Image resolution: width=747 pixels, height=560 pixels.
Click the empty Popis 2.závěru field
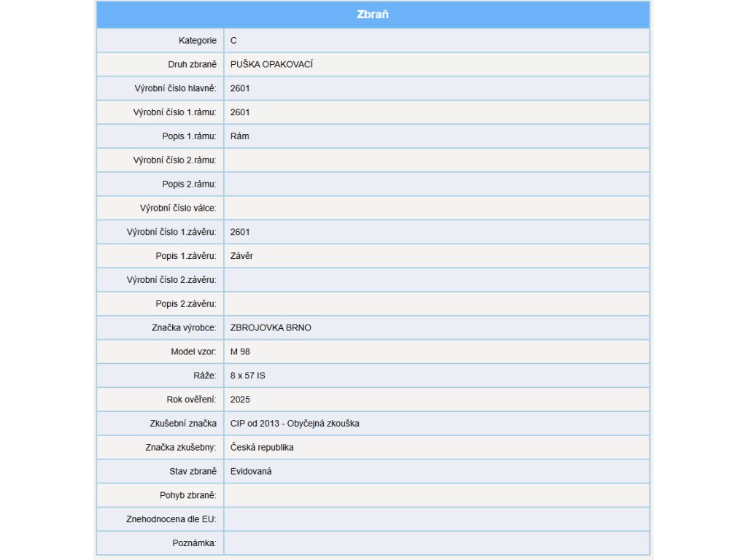click(x=436, y=303)
